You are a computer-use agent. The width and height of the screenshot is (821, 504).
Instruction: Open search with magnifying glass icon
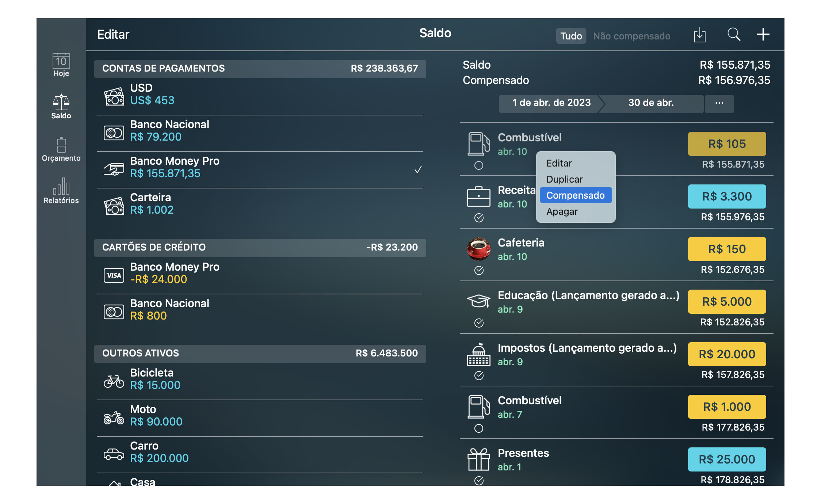[734, 35]
